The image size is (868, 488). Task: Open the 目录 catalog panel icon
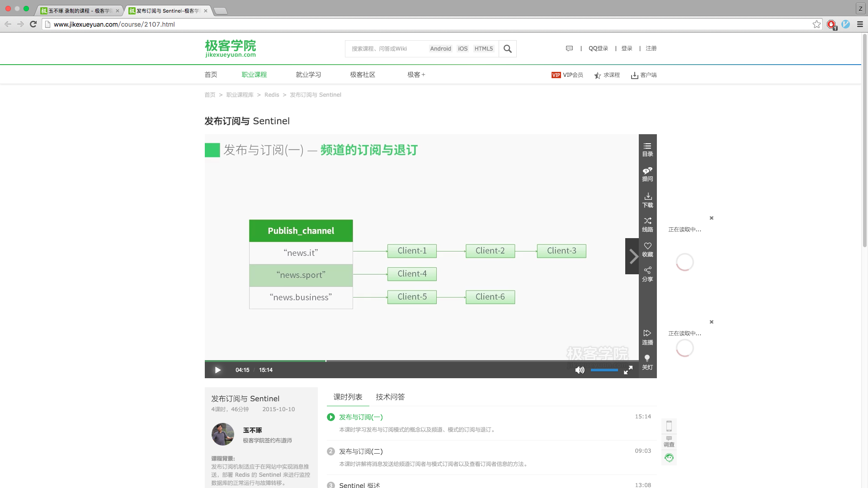click(x=647, y=149)
